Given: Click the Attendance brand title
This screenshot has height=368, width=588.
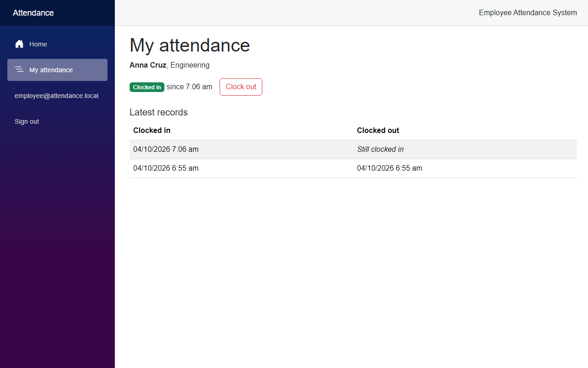Looking at the screenshot, I should click(33, 13).
